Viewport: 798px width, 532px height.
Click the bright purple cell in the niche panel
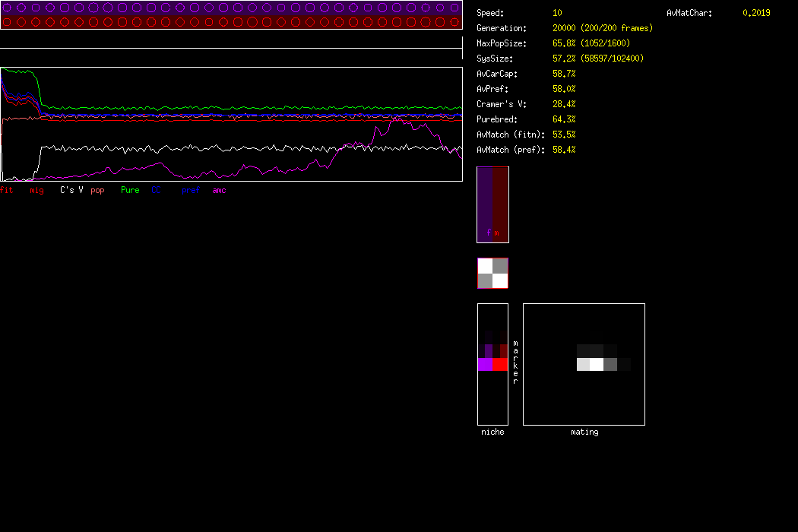485,365
